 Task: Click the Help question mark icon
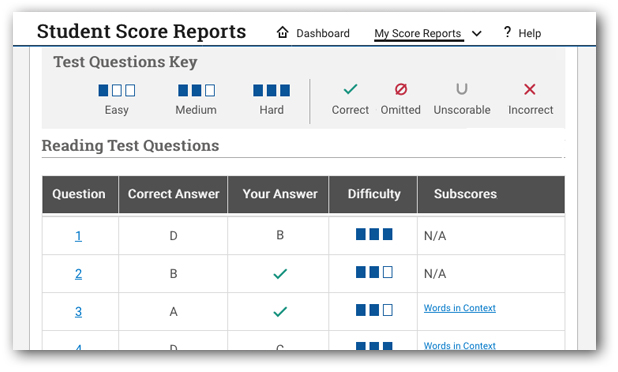508,32
